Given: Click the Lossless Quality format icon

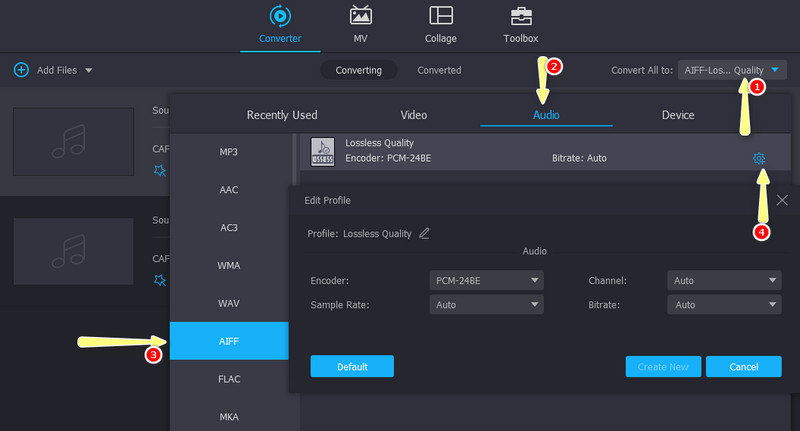Looking at the screenshot, I should 322,150.
